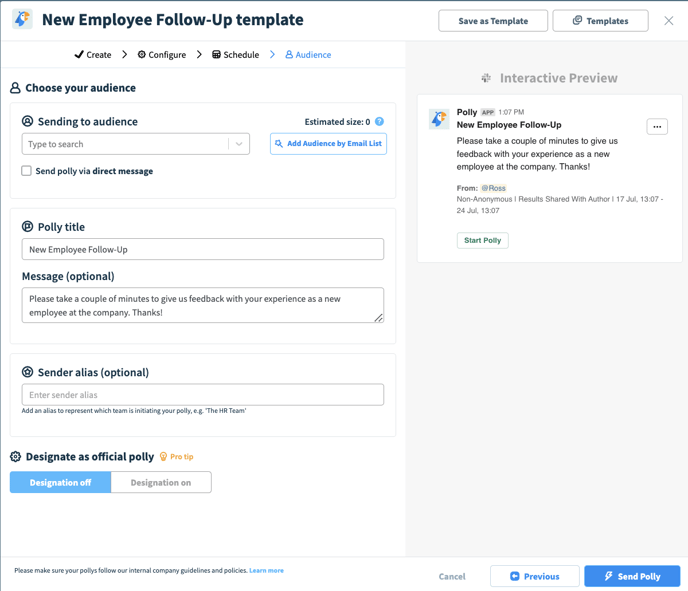Screen dimensions: 688x591
Task: Click into the Message text area
Action: pos(203,305)
